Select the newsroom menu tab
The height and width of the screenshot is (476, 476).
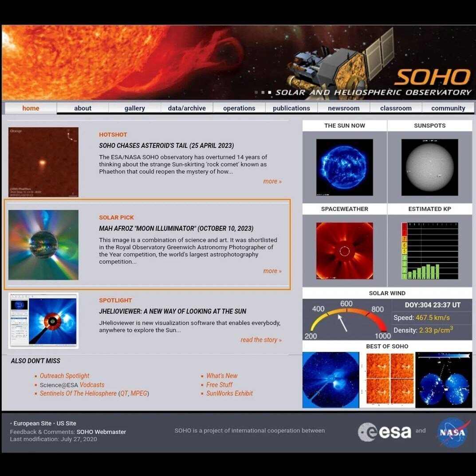[343, 108]
